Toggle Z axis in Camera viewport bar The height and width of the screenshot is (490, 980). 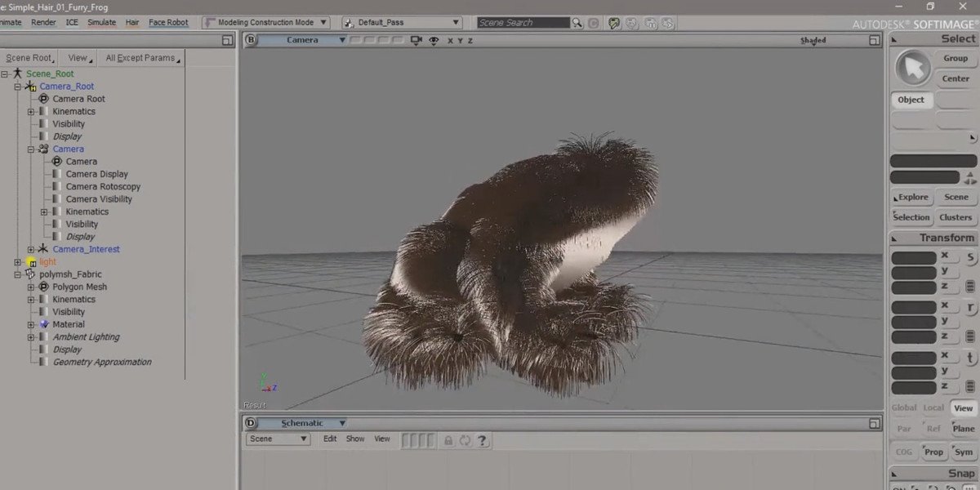pos(470,40)
